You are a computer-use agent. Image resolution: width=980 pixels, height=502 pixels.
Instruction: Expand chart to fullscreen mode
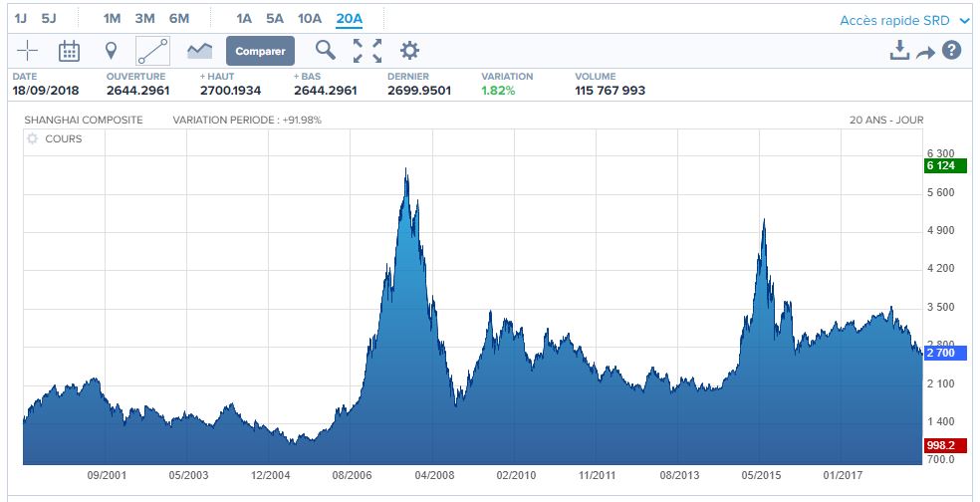pyautogui.click(x=367, y=51)
